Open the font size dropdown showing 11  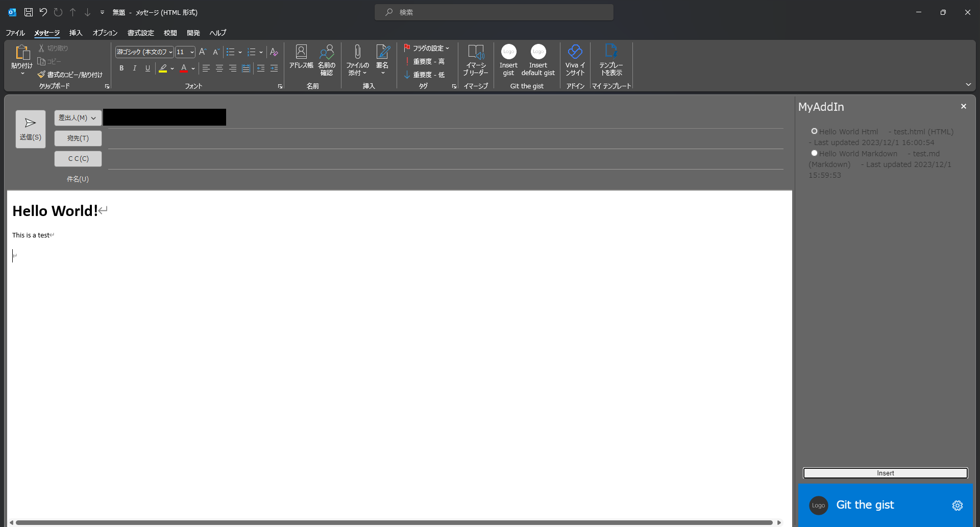pos(192,52)
